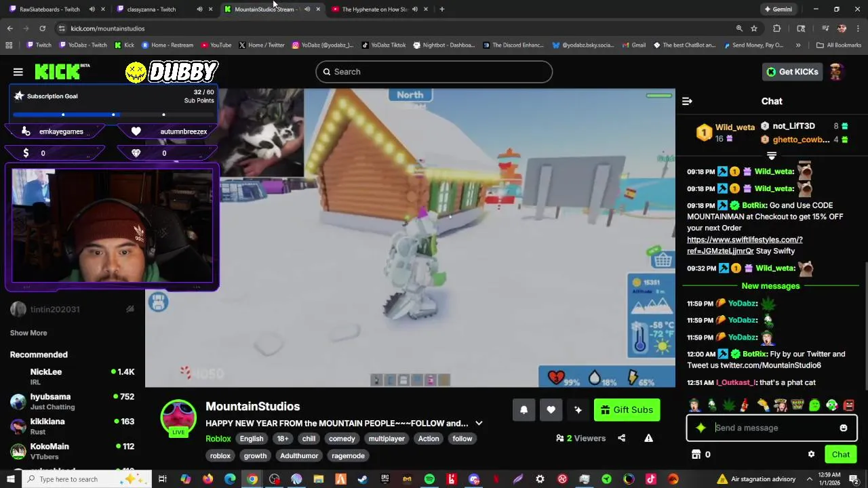Click the Kick search field
Image resolution: width=868 pixels, height=488 pixels.
click(x=434, y=72)
